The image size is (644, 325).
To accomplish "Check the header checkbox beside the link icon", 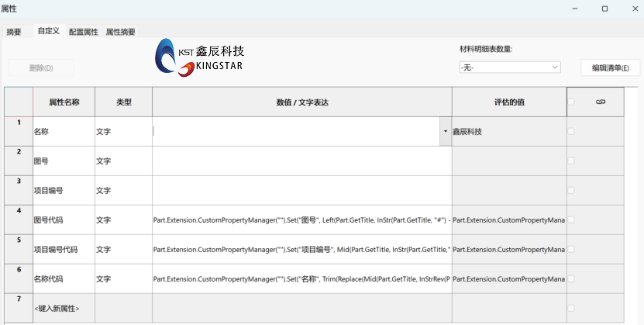I will point(571,102).
